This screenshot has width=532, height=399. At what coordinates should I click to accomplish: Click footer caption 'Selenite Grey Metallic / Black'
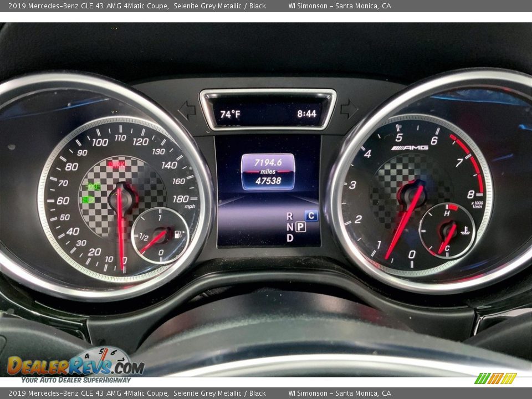tap(219, 393)
